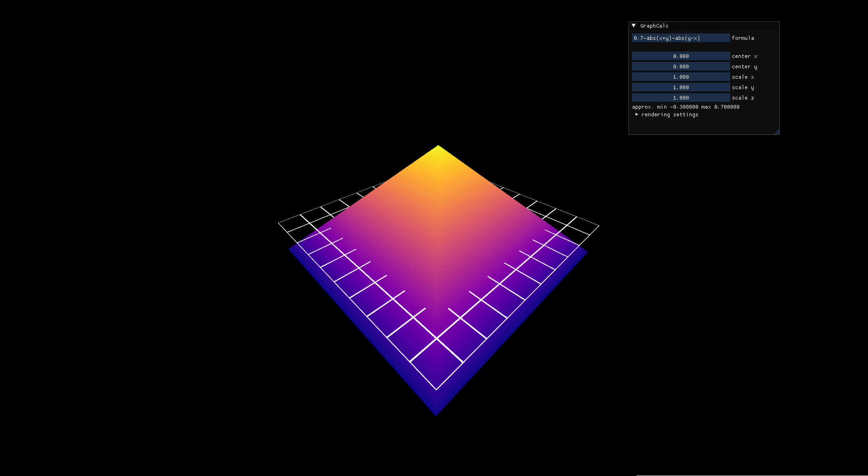This screenshot has height=476, width=868.
Task: Click the 'center y' label
Action: [x=744, y=67]
